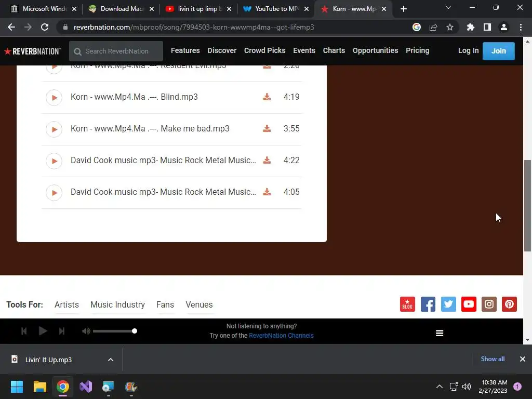Open the Opportunities page
This screenshot has height=399, width=532.
[375, 50]
